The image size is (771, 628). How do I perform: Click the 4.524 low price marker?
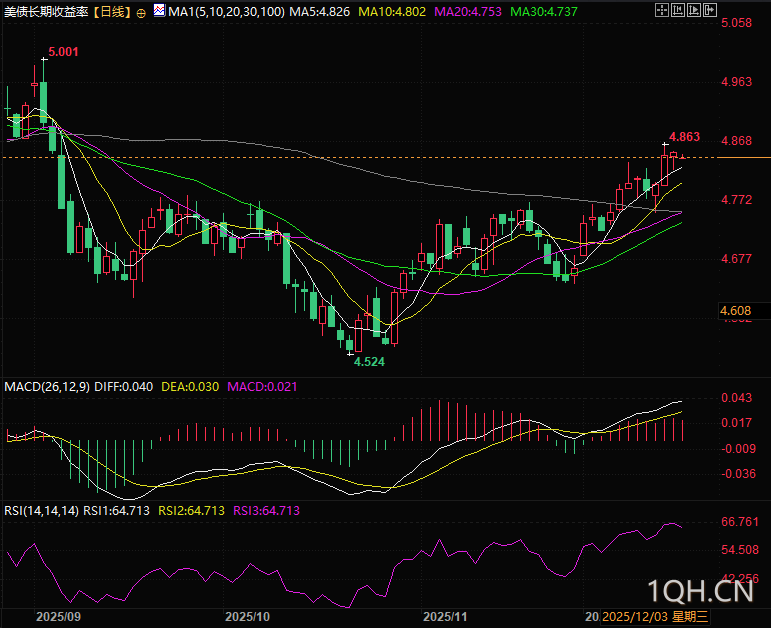tap(368, 362)
